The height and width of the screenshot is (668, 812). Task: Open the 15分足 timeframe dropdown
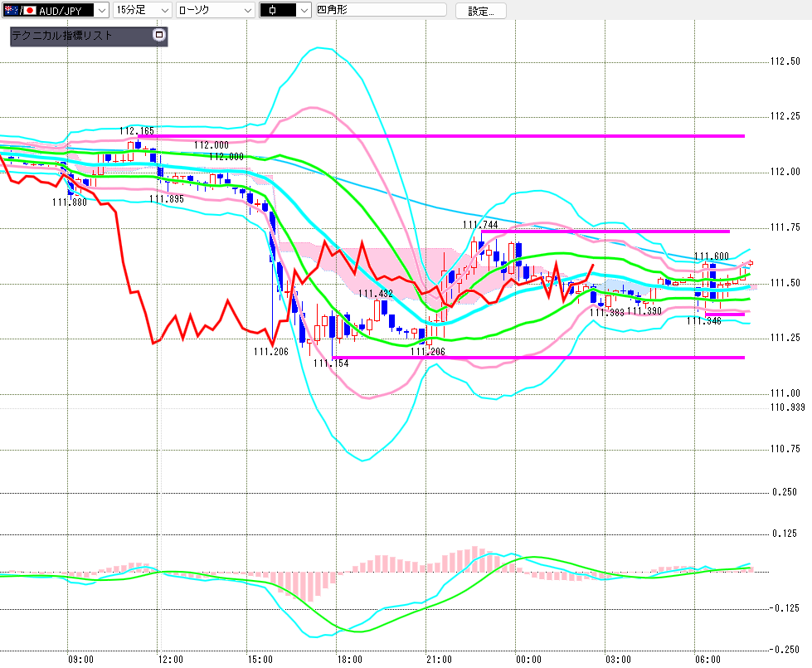point(143,10)
